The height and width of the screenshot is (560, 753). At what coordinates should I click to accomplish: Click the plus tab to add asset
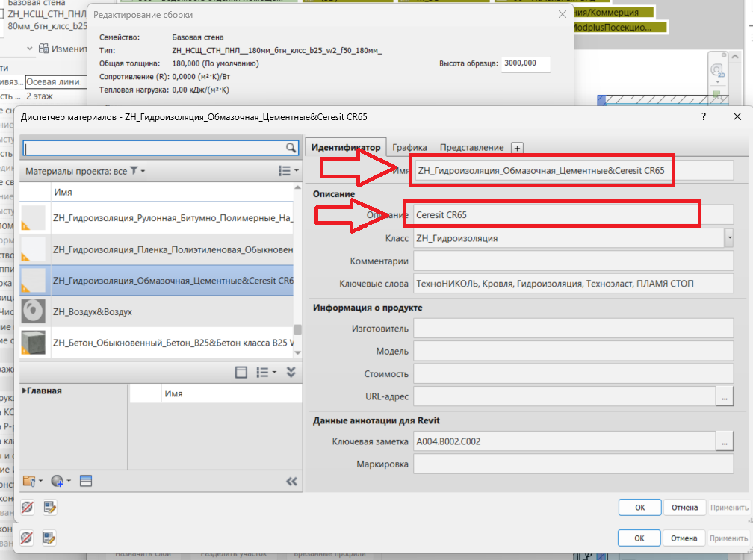click(517, 149)
